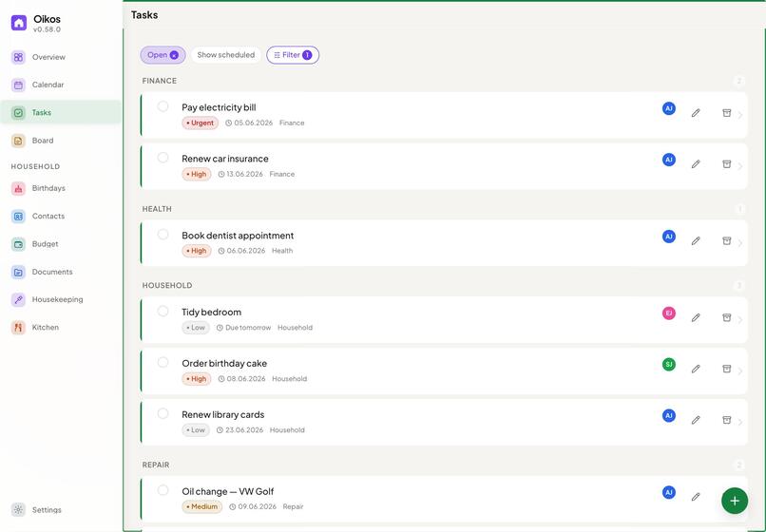
Task: Open the Overview page icon
Action: [18, 57]
